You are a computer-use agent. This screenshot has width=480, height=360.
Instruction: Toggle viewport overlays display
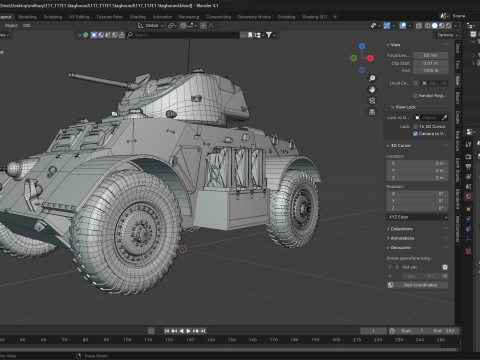coord(403,26)
